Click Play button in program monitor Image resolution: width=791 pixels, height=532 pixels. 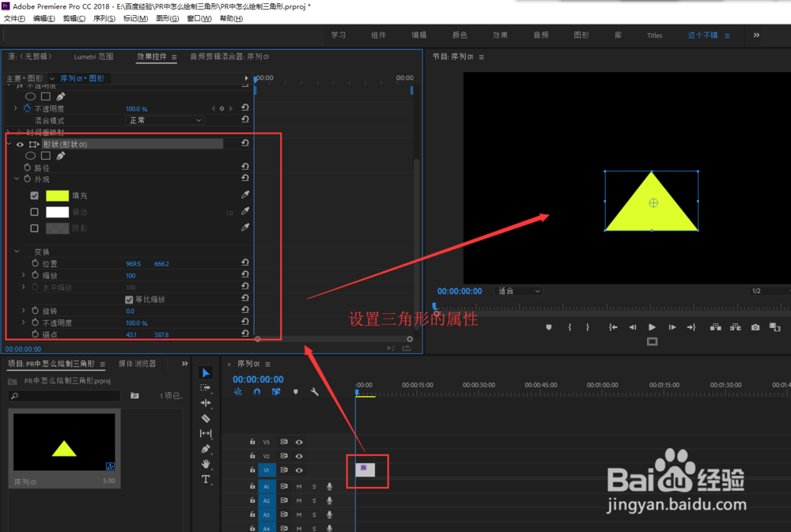point(652,327)
